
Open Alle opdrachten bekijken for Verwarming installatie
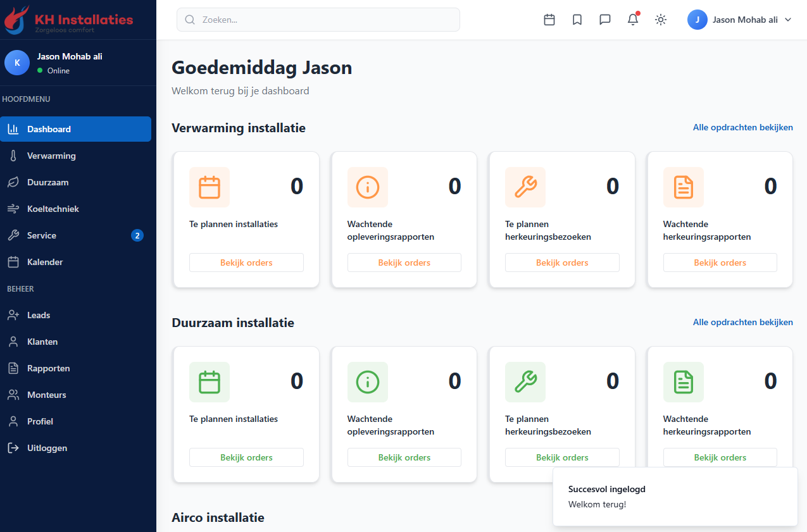742,127
